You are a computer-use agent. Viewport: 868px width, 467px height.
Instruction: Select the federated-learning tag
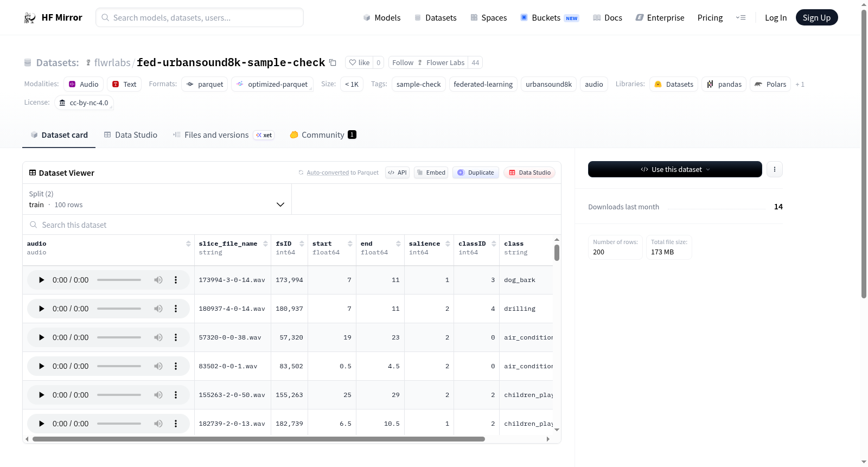coord(483,84)
